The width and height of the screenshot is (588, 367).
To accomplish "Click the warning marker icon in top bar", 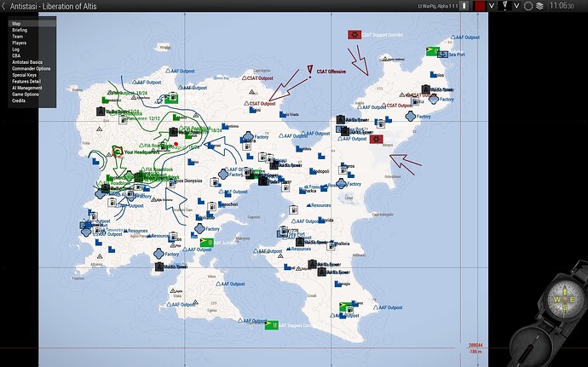I will click(x=504, y=6).
